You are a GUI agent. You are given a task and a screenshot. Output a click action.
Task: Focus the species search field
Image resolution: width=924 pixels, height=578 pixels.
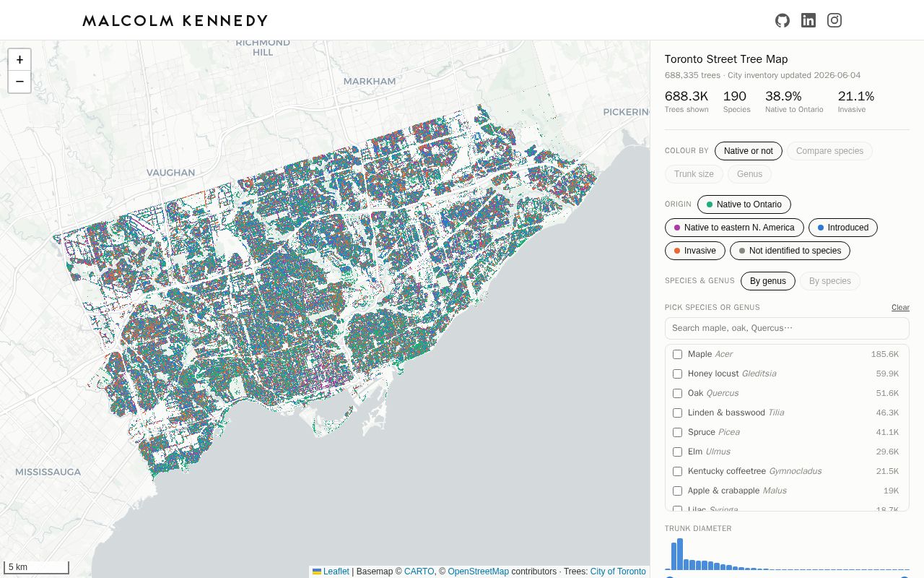point(787,328)
